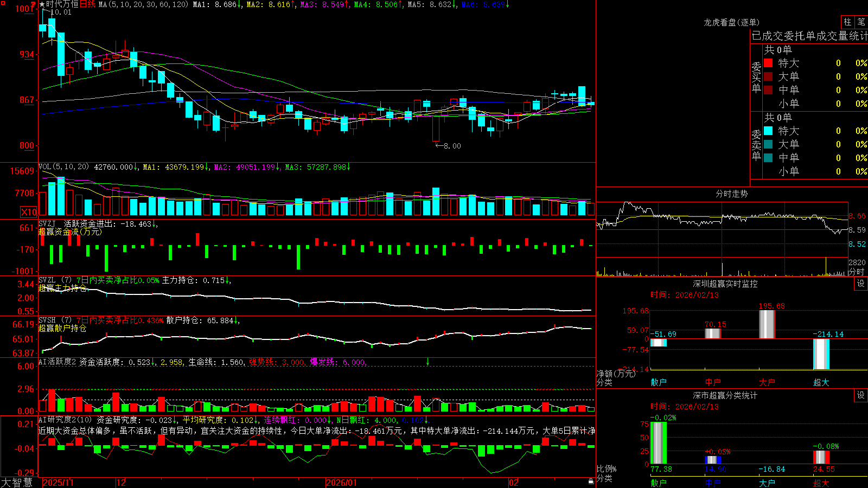868x488 pixels.
Task: Select the 分时走势 panel title
Action: 731,194
